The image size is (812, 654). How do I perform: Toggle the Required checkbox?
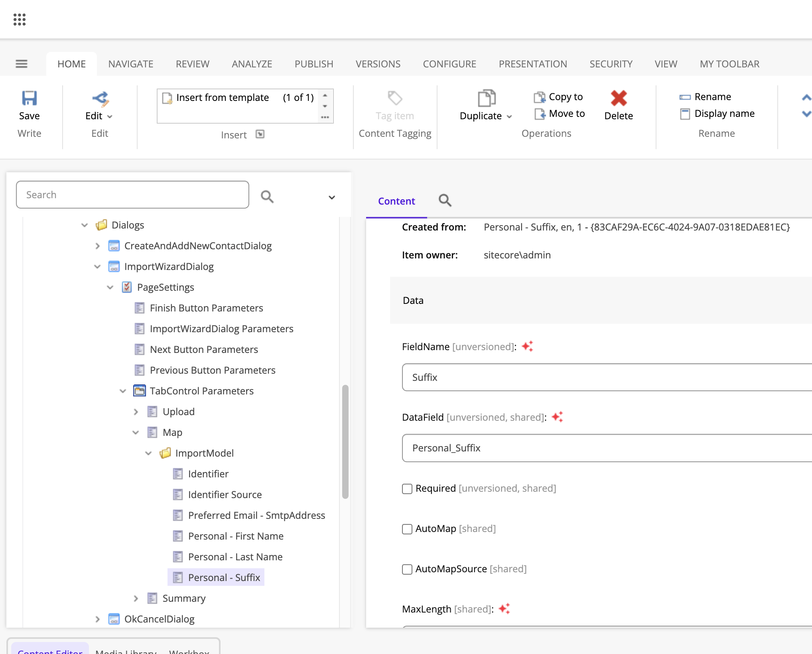407,489
